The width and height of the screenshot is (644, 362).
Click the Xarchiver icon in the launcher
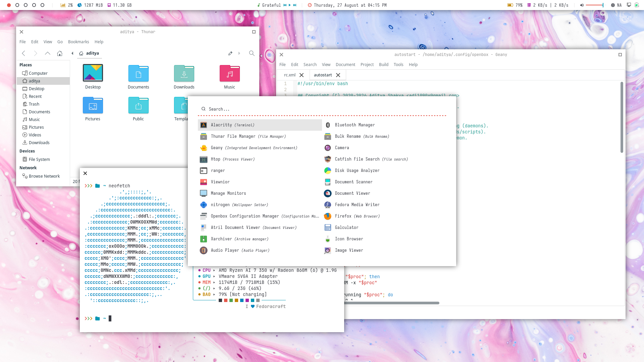204,239
